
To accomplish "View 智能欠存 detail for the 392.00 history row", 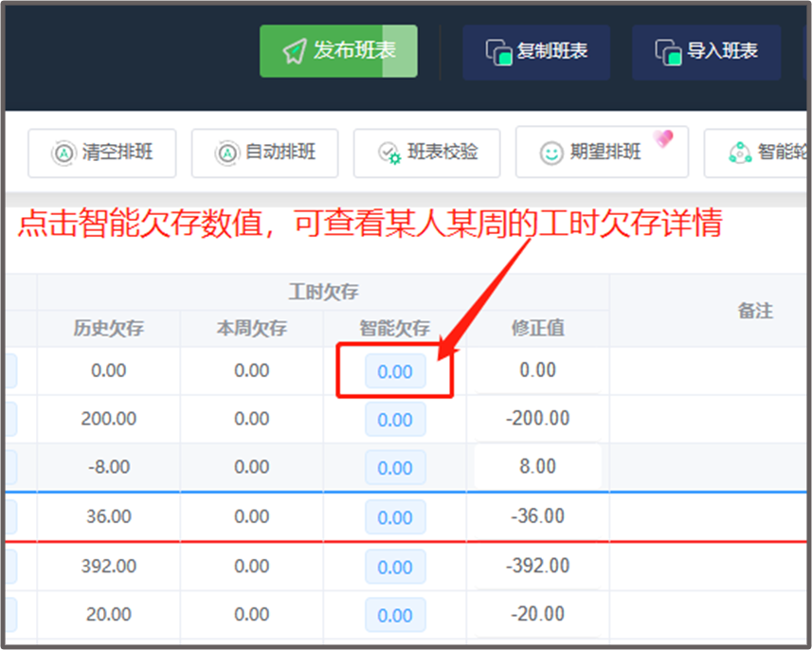I will coord(395,567).
